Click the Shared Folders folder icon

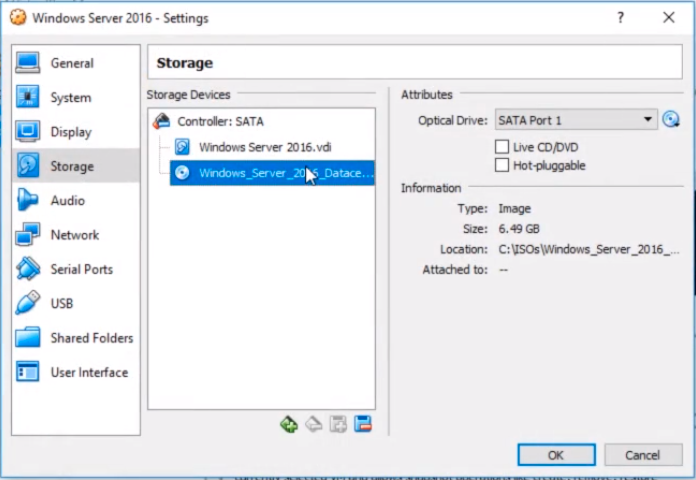click(x=28, y=337)
